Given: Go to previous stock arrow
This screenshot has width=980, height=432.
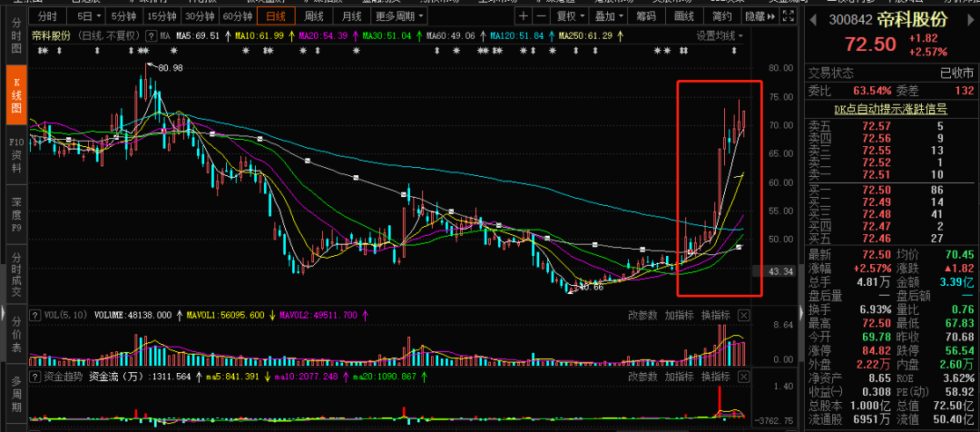Looking at the screenshot, I should (x=814, y=20).
